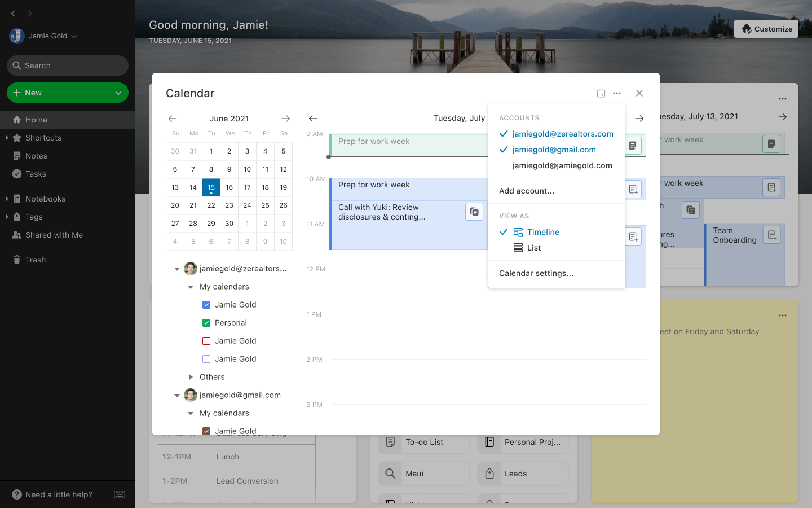812x508 pixels.
Task: Enable jamiegold@jamiegold.com account
Action: click(557, 165)
